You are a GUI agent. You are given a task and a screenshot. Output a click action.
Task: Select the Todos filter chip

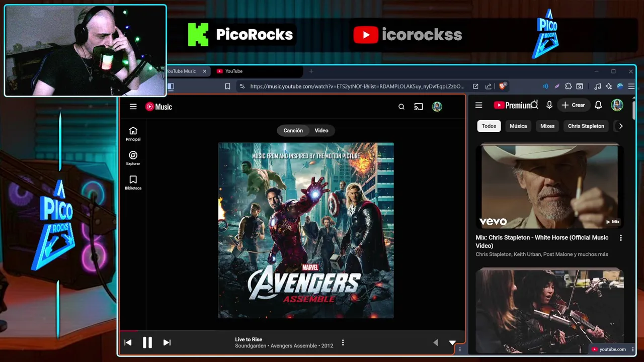[489, 126]
